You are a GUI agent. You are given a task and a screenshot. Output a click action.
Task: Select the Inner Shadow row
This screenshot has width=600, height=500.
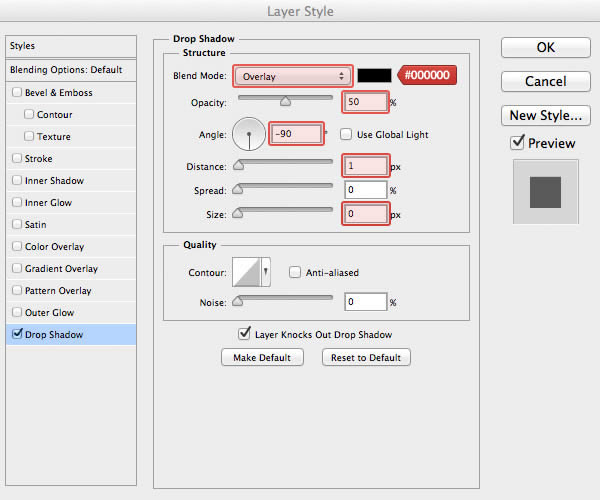tap(71, 181)
